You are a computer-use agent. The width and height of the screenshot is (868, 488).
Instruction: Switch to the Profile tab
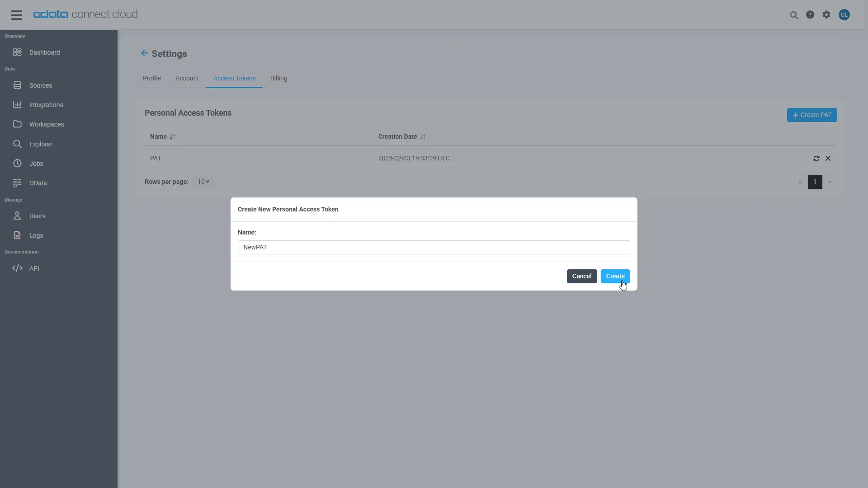point(152,78)
